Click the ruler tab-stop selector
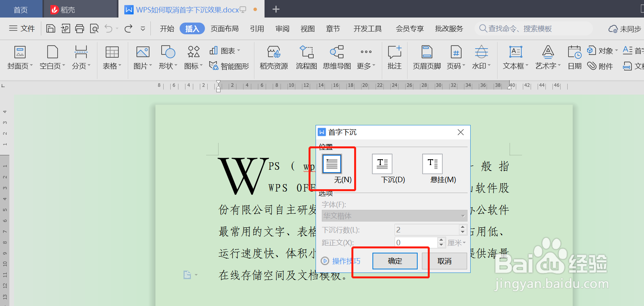This screenshot has height=306, width=644. click(x=3, y=86)
